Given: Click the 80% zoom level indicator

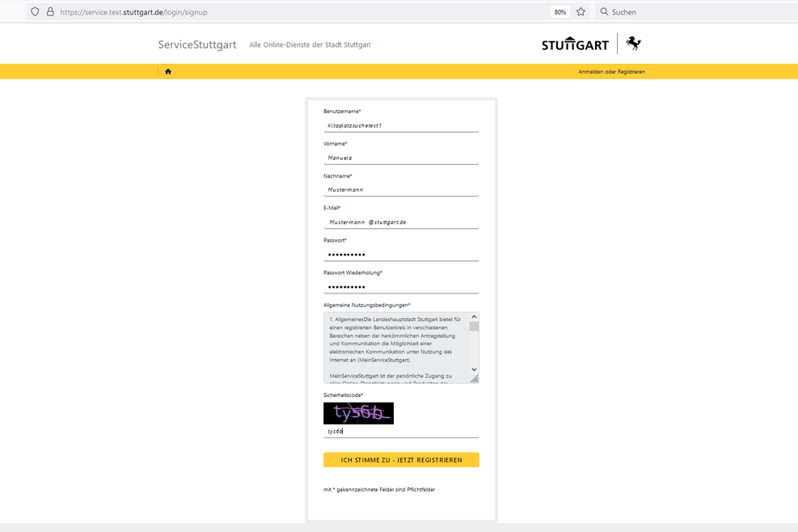Looking at the screenshot, I should 559,12.
